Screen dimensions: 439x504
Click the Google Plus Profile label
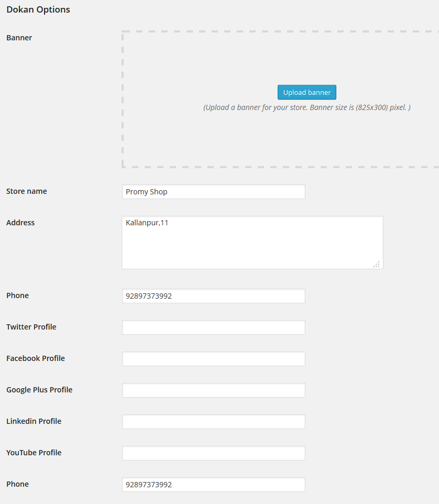39,390
